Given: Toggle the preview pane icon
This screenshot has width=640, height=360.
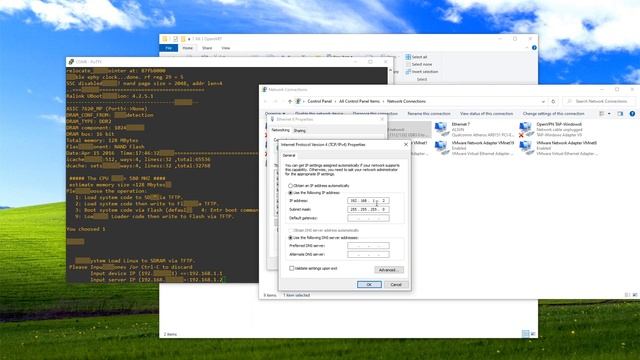Looking at the screenshot, I should point(620,113).
